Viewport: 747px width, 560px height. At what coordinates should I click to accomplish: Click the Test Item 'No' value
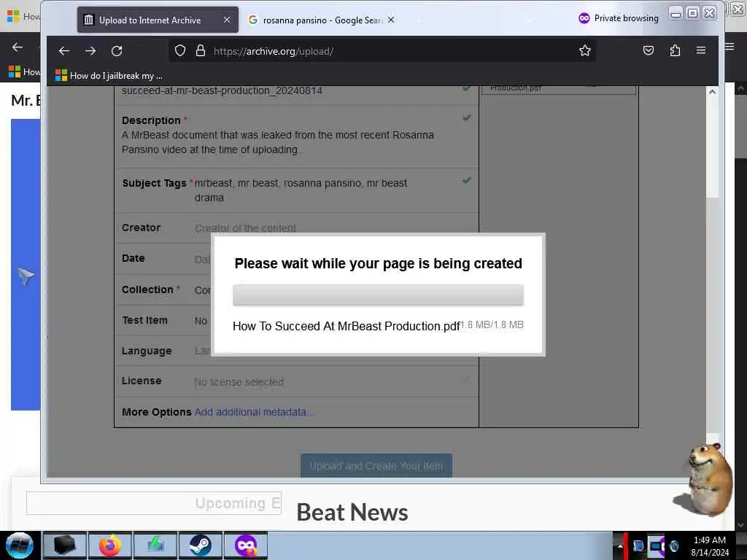point(201,321)
